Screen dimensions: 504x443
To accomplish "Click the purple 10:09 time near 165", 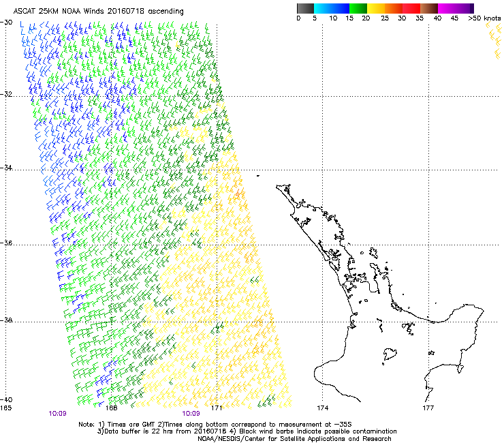I will [57, 414].
